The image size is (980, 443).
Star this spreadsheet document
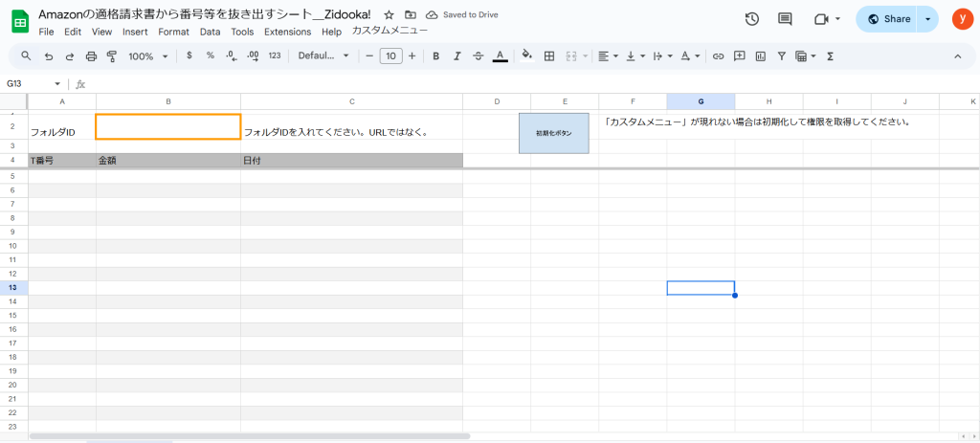pyautogui.click(x=389, y=15)
